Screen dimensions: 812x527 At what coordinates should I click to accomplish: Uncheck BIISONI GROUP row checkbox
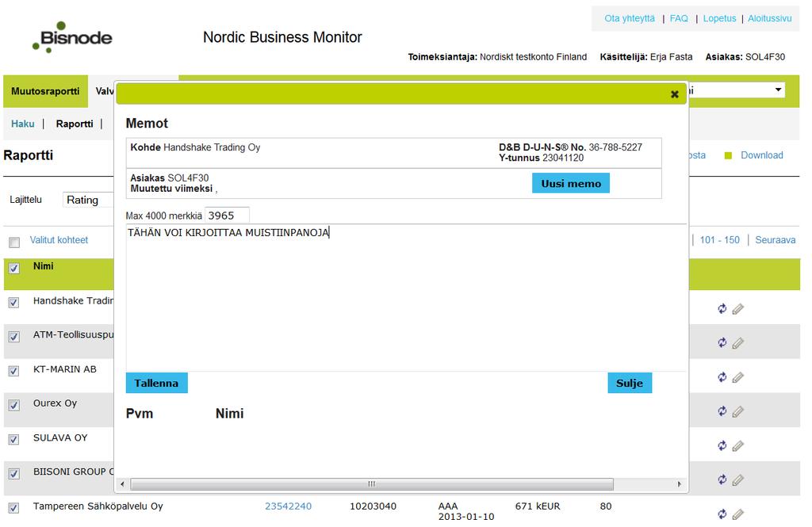[x=14, y=474]
